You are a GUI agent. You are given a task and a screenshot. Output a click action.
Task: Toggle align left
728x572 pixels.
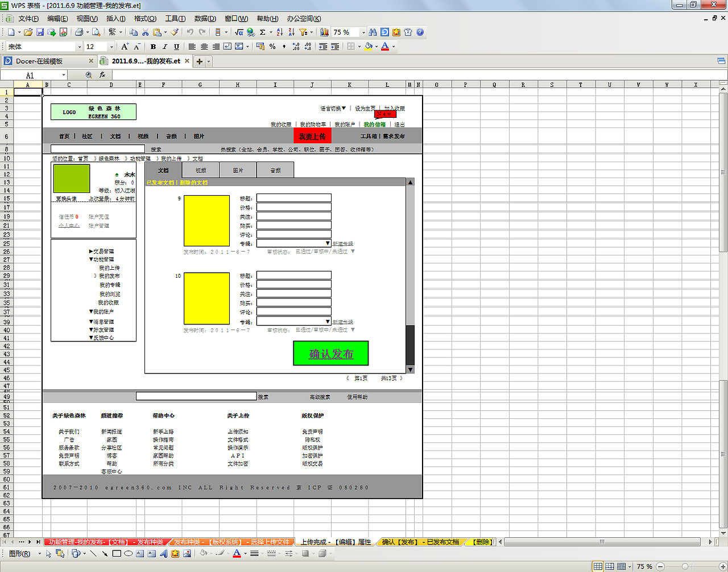(x=192, y=47)
